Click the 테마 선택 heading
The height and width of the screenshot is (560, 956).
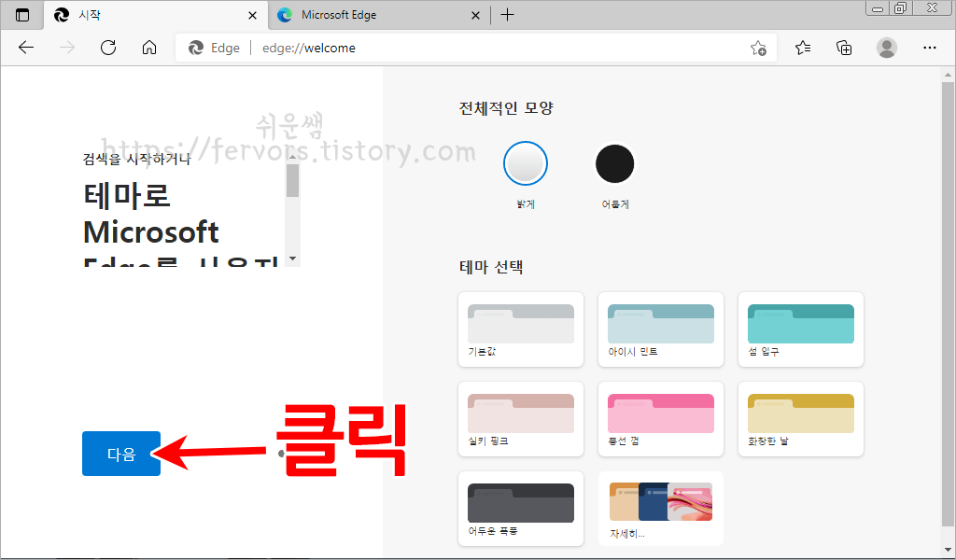click(491, 267)
